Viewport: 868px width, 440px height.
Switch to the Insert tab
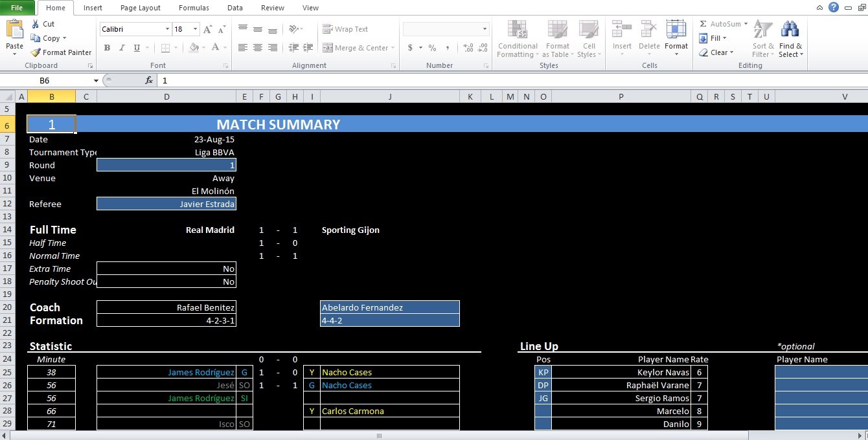tap(93, 8)
